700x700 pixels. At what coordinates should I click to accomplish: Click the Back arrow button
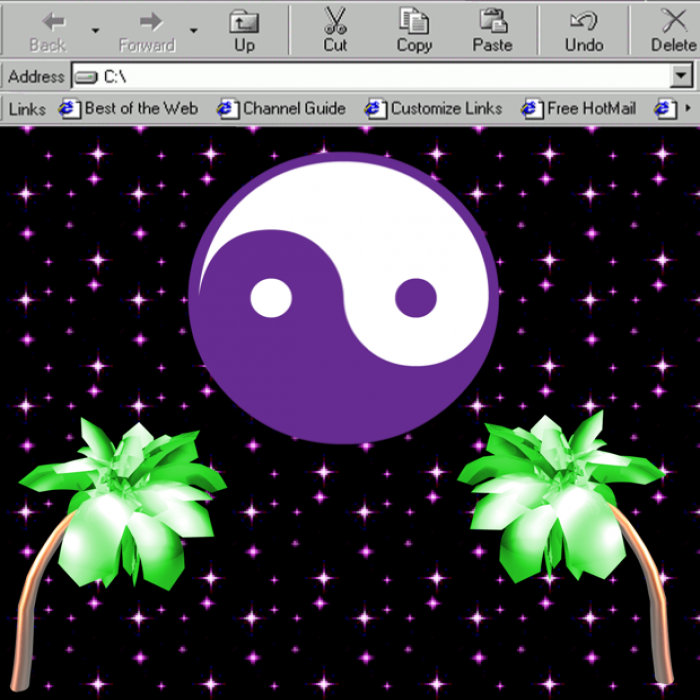(47, 28)
